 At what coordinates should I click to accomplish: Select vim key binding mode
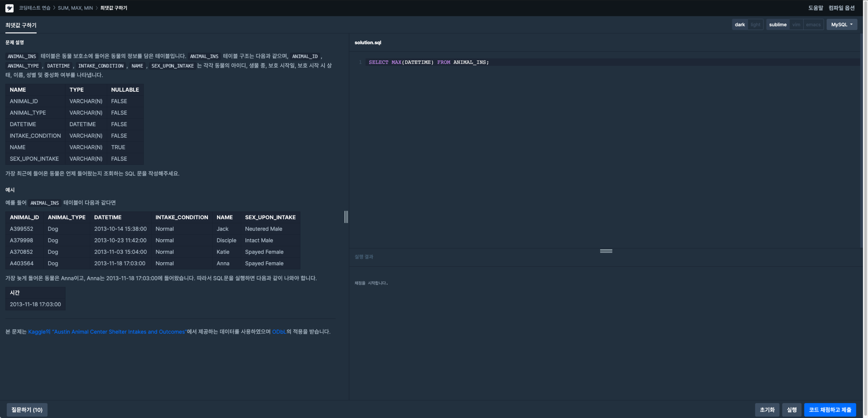coord(796,24)
